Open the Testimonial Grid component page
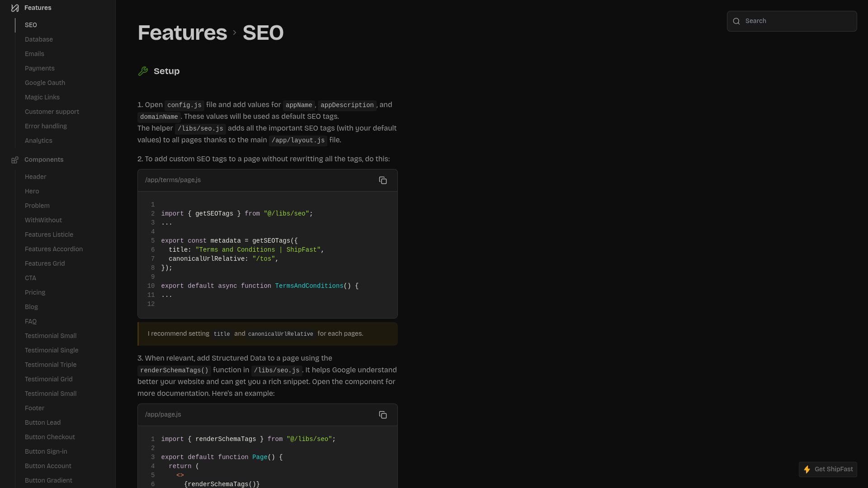The height and width of the screenshot is (488, 868). pos(48,379)
